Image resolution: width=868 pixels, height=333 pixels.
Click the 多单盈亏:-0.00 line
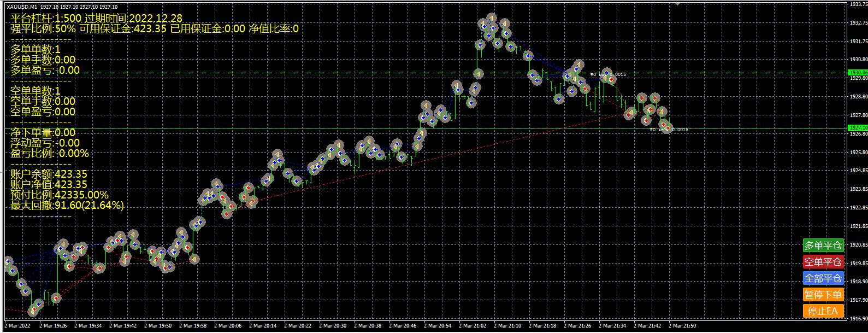click(x=45, y=71)
